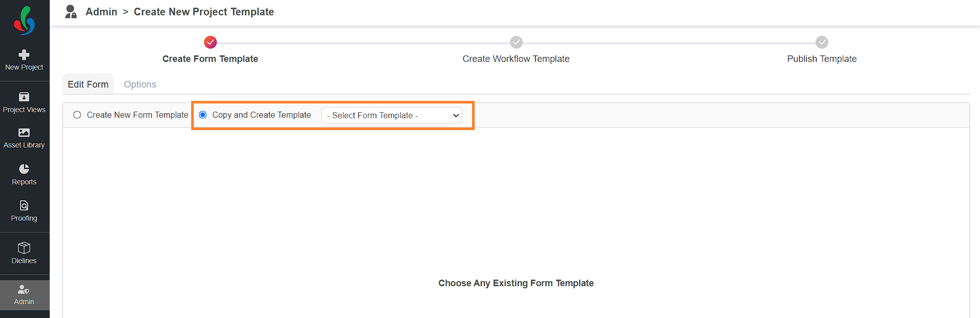The width and height of the screenshot is (980, 318).
Task: Select the Create New Form Template radio
Action: click(x=77, y=115)
